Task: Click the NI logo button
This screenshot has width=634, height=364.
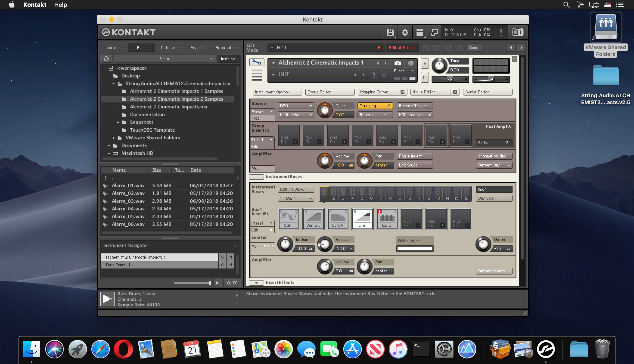Action: [x=518, y=32]
